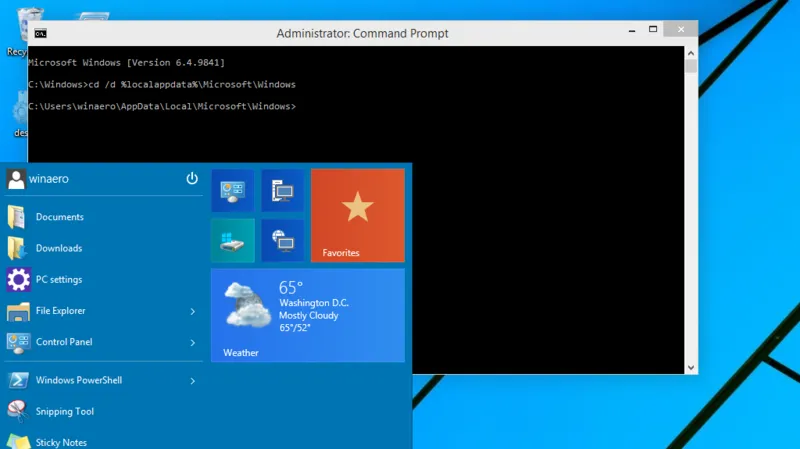Click the Command Prompt vertical scrollbar thumb
Image resolution: width=800 pixels, height=449 pixels.
(x=691, y=66)
